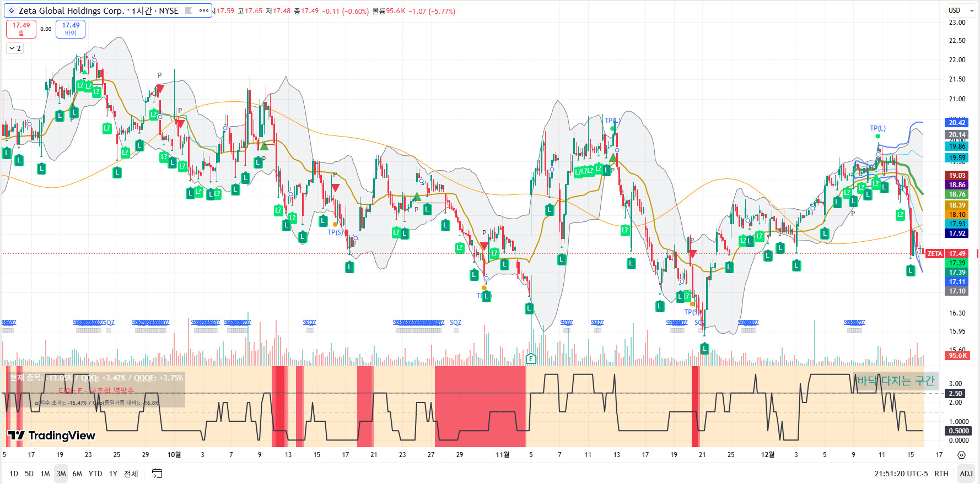Select the YTD date range
Screen dimensions: 980x484
pos(95,474)
